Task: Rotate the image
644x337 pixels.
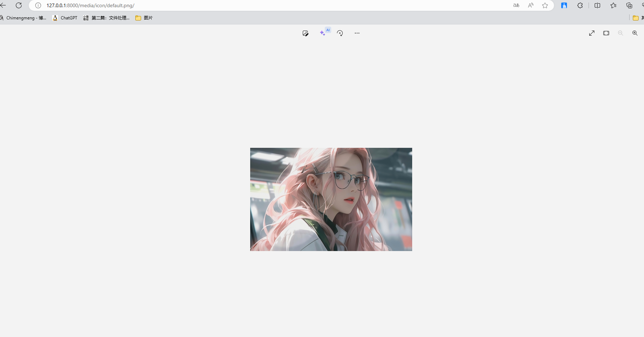Action: [x=340, y=33]
